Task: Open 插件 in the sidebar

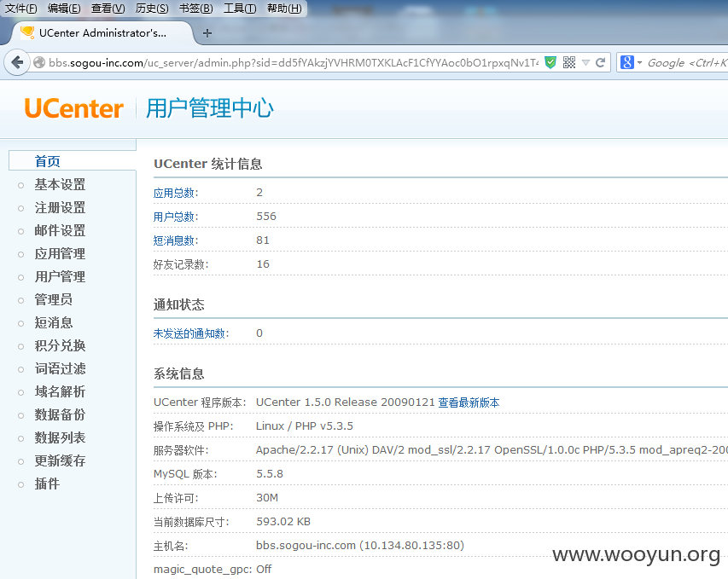Action: (47, 483)
